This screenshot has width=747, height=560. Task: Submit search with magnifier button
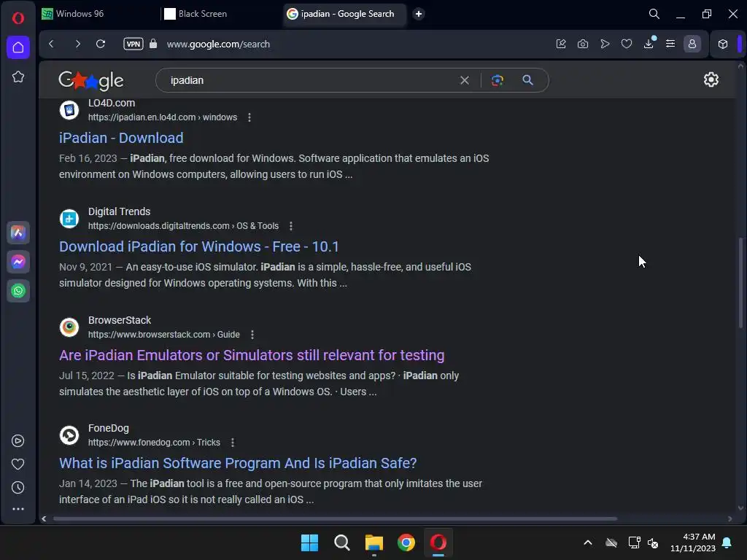point(527,80)
